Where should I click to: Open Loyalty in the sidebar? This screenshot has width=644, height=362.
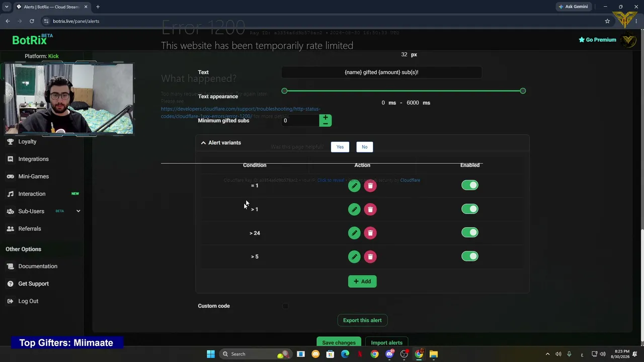[x=27, y=142]
